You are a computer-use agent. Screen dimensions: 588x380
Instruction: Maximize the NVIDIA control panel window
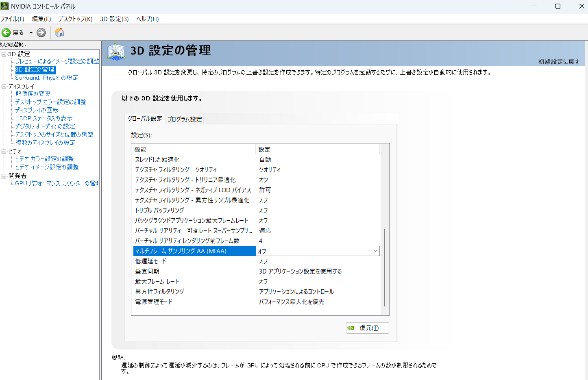pos(558,6)
